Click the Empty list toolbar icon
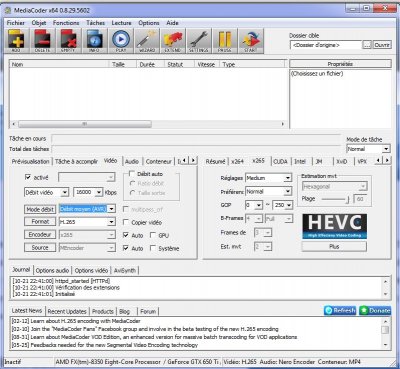The height and width of the screenshot is (369, 400). point(68,40)
